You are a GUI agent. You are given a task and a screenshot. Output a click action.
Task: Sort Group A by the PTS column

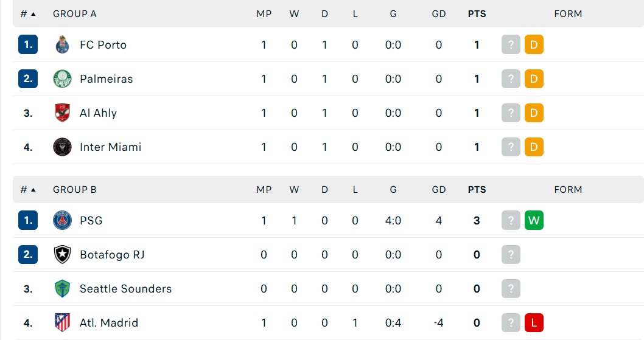(477, 14)
